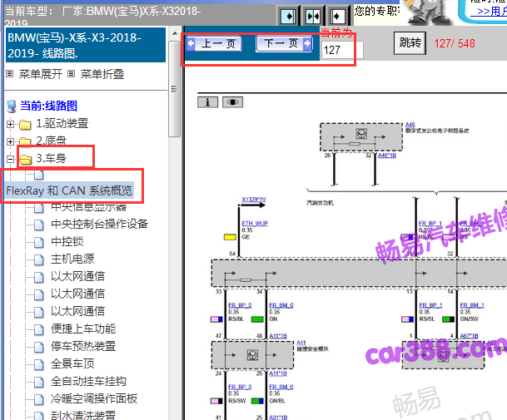Open 刮水清洗装置 tree entry
Image resolution: width=507 pixels, height=420 pixels.
tap(83, 415)
